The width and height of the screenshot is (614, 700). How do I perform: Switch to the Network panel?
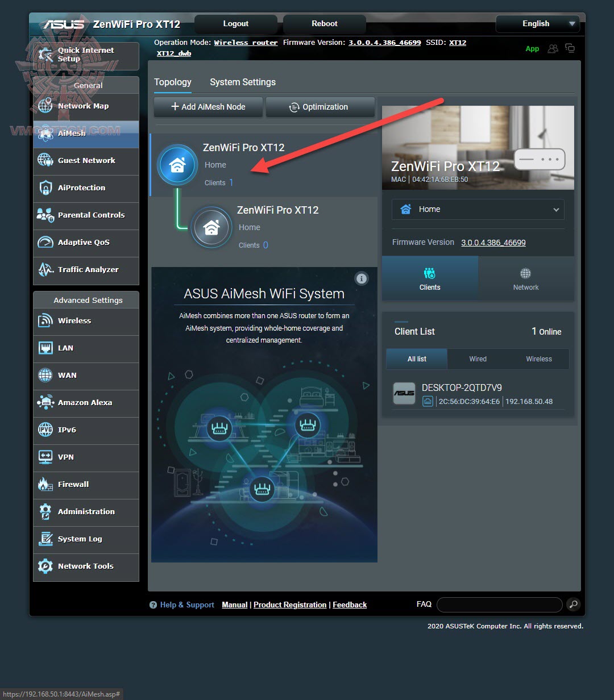[x=525, y=278]
